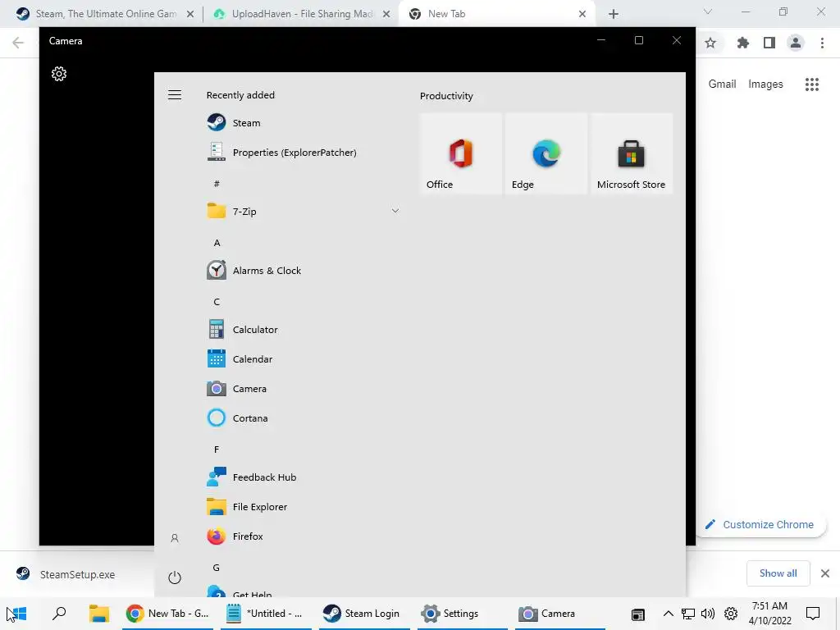This screenshot has width=840, height=630.
Task: Open notification center icon
Action: tap(813, 614)
